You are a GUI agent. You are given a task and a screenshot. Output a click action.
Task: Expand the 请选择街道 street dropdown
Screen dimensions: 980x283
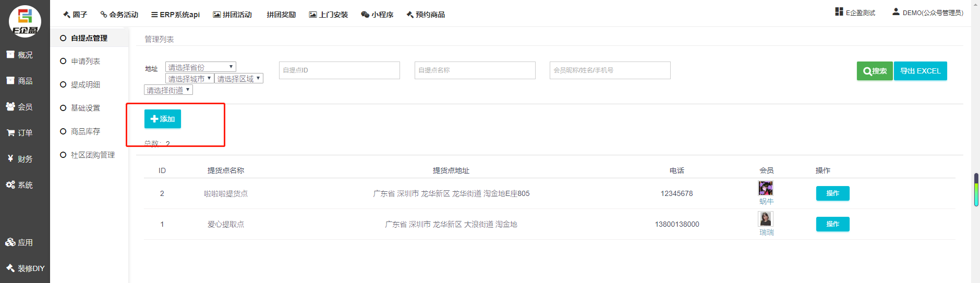coord(168,90)
